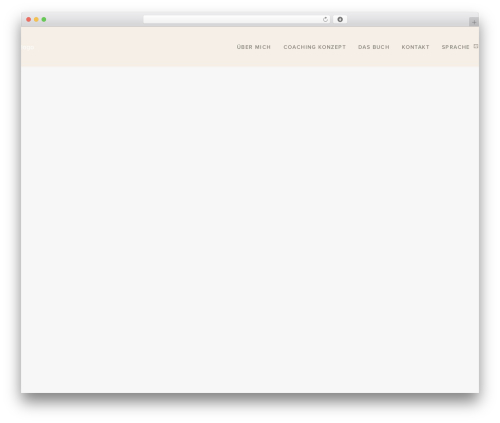Click the small icon after SPRACHE
The image size is (500, 423).
[476, 46]
